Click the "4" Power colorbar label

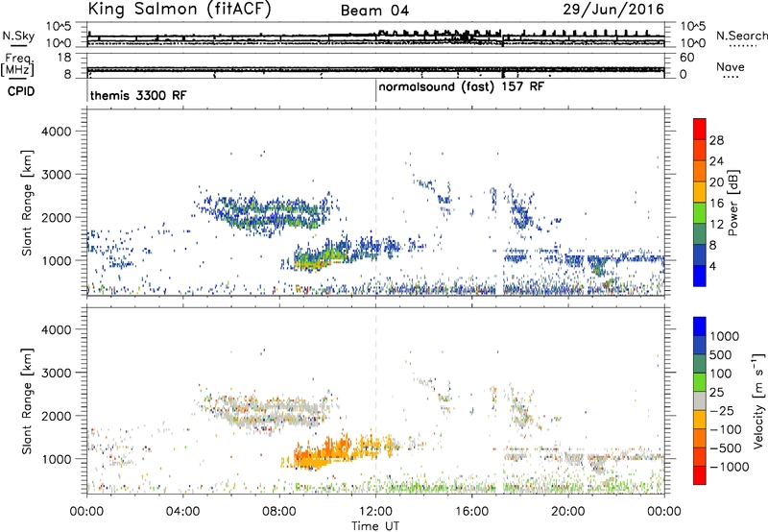[x=712, y=266]
